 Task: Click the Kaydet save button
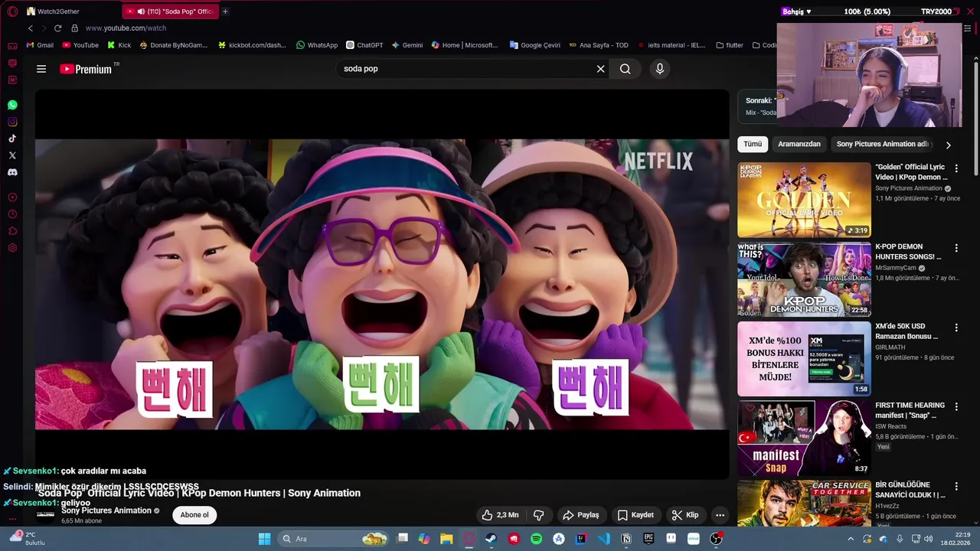pyautogui.click(x=635, y=515)
